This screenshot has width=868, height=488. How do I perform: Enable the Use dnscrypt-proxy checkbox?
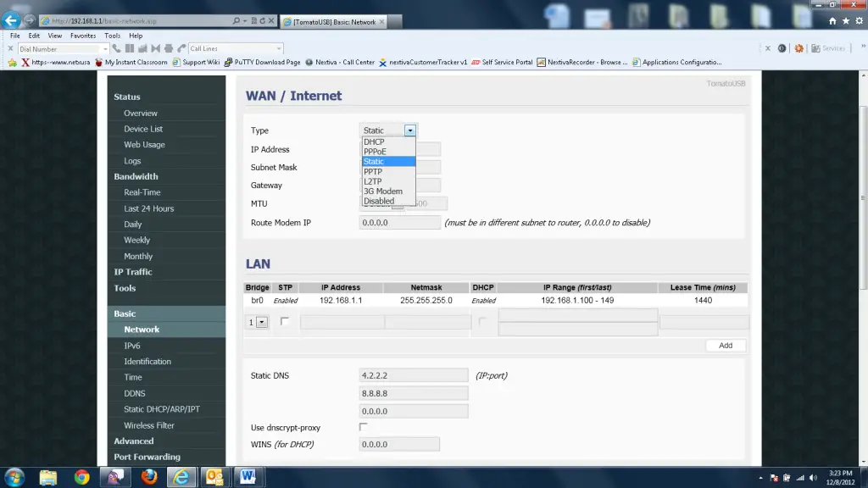pos(363,427)
